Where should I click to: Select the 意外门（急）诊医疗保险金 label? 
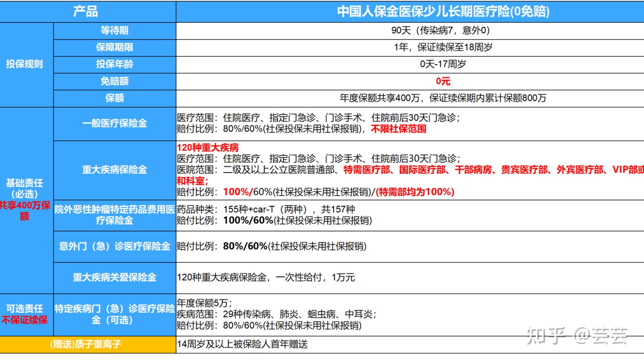[115, 246]
